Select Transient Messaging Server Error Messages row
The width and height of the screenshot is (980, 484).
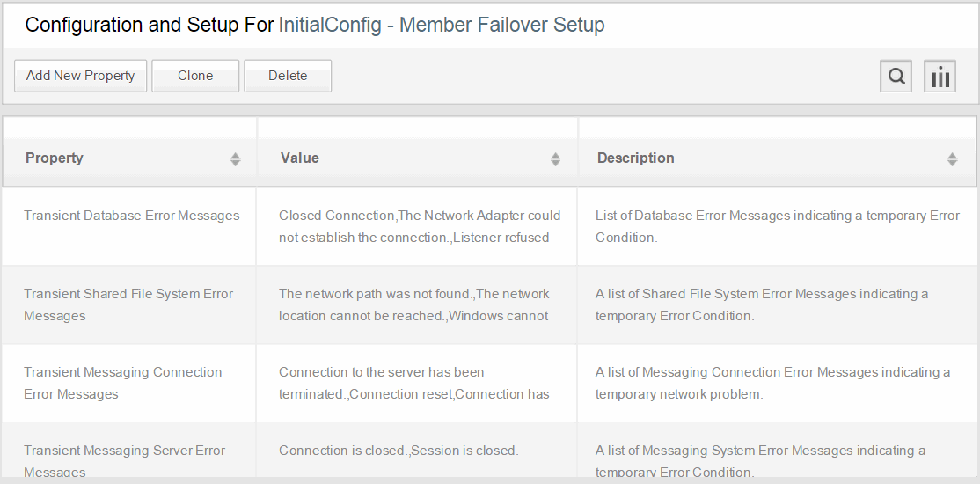[x=489, y=450]
